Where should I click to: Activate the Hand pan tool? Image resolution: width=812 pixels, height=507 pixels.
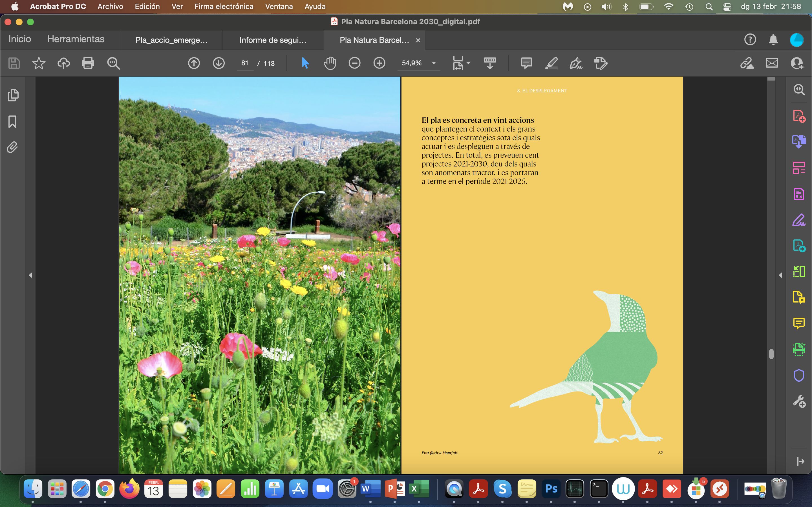tap(330, 63)
